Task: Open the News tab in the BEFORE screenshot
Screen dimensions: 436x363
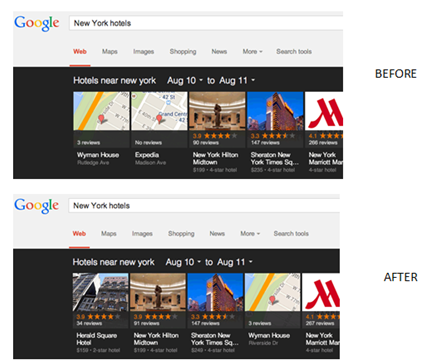Action: [x=219, y=51]
